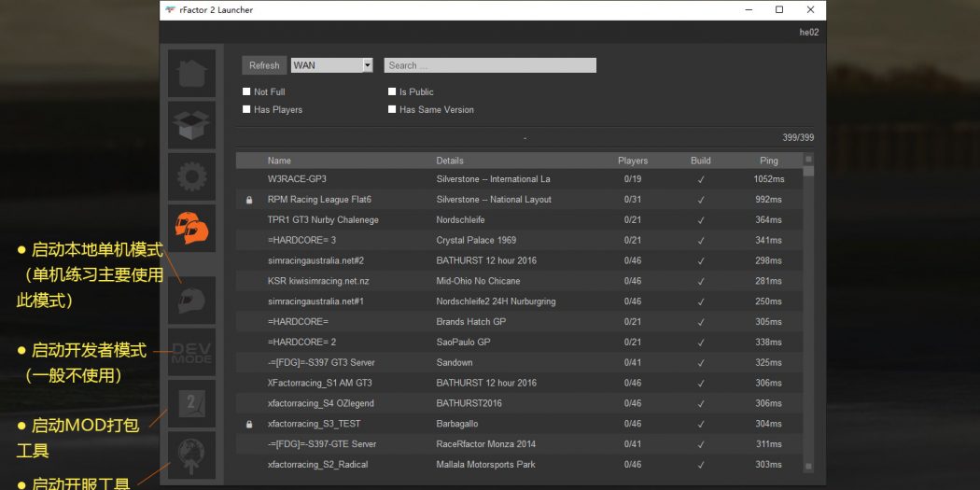
Task: Enable the Not Full checkbox
Action: click(x=246, y=91)
